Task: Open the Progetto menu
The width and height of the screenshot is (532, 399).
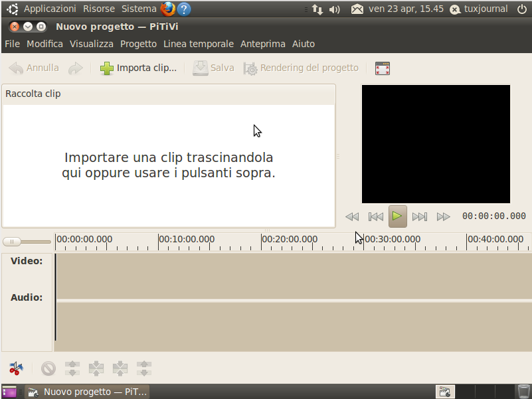Action: (x=138, y=44)
